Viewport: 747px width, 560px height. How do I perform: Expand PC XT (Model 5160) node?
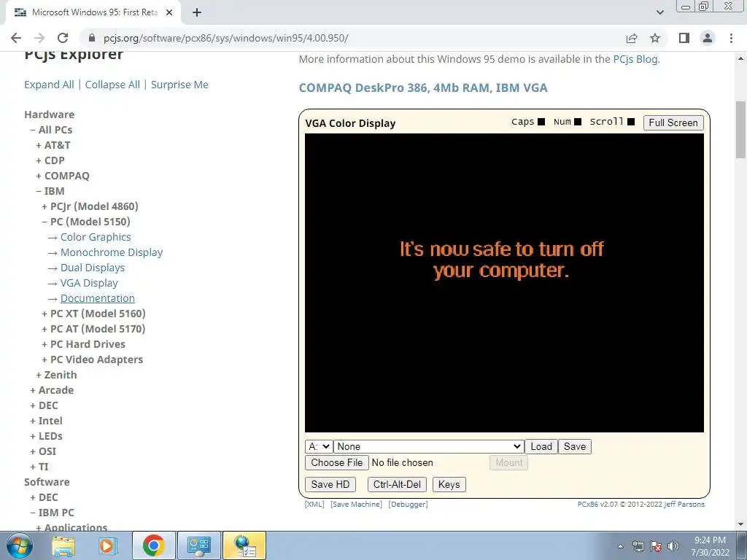pos(93,314)
